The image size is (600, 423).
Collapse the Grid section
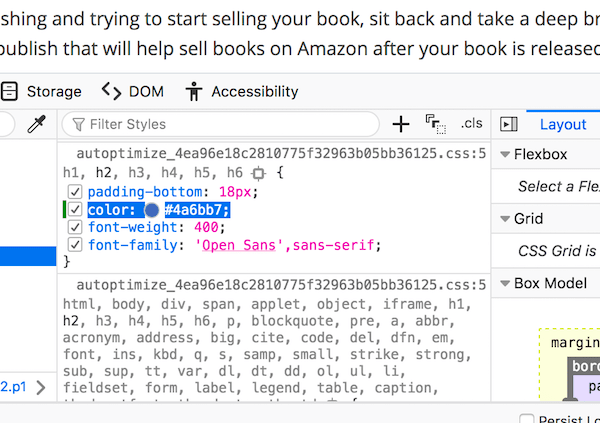[504, 219]
